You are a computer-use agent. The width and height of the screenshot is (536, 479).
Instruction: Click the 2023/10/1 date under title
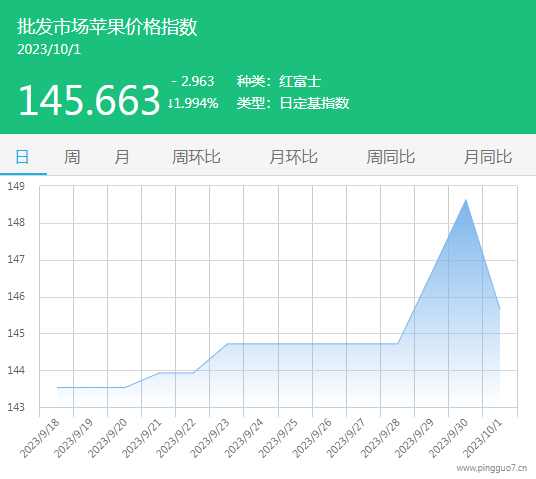pos(49,50)
